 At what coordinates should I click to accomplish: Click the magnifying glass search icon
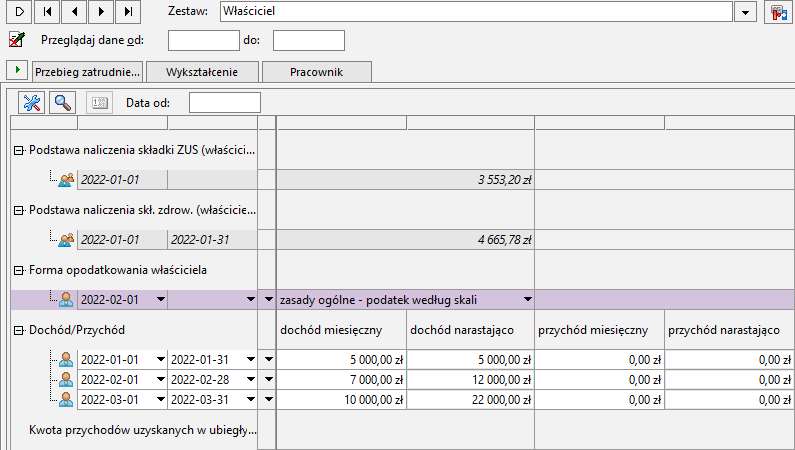tap(62, 102)
